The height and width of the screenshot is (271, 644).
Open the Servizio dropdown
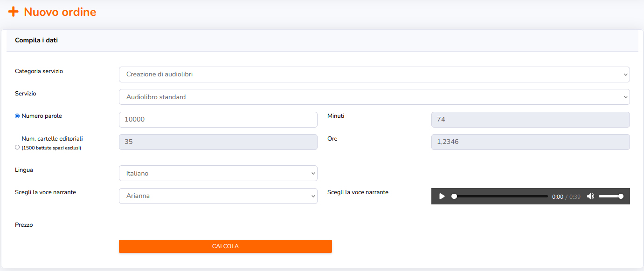click(374, 97)
